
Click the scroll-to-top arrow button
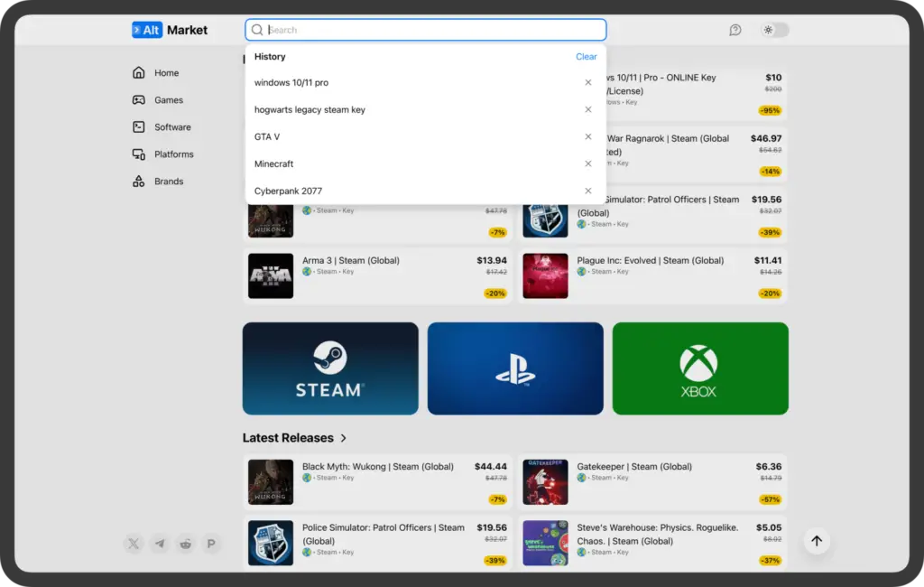tap(816, 541)
